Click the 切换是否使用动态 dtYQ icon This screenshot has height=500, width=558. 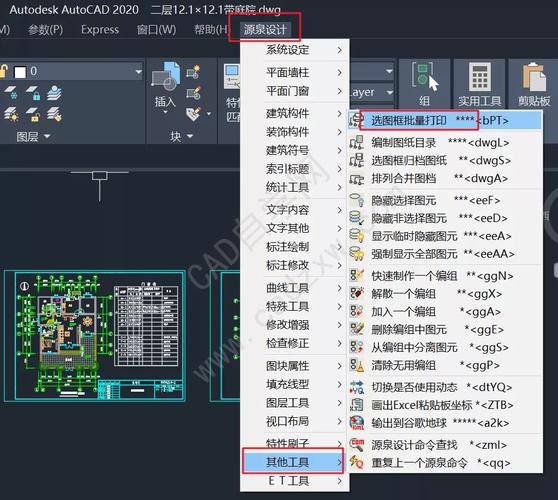pos(356,387)
